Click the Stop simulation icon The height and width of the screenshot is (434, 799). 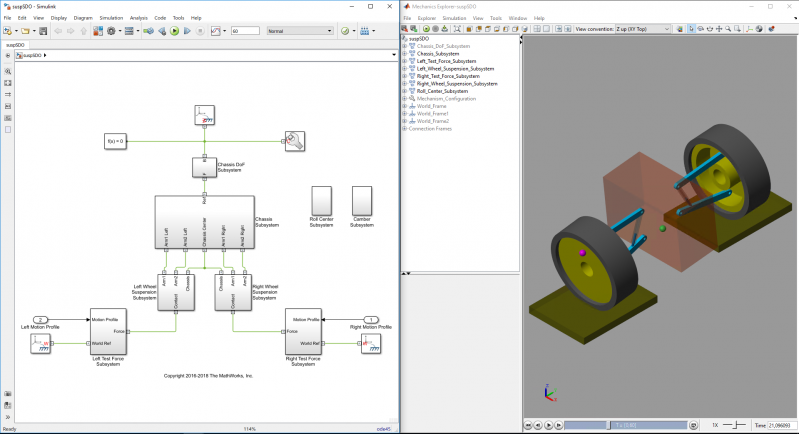[x=199, y=31]
